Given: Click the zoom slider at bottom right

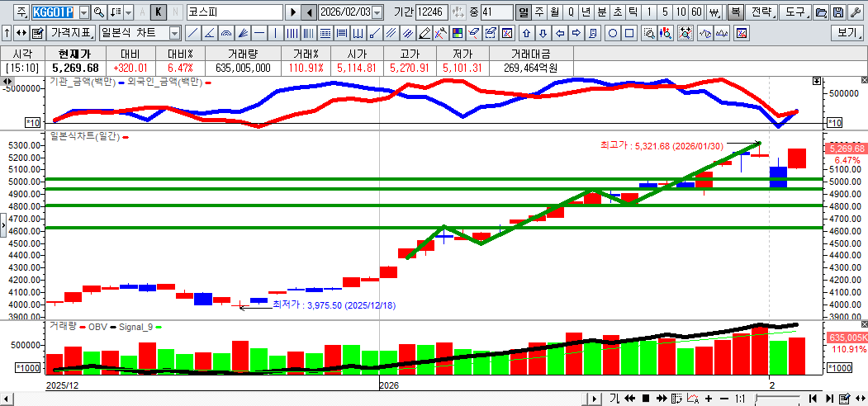Looking at the screenshot, I should tap(776, 399).
